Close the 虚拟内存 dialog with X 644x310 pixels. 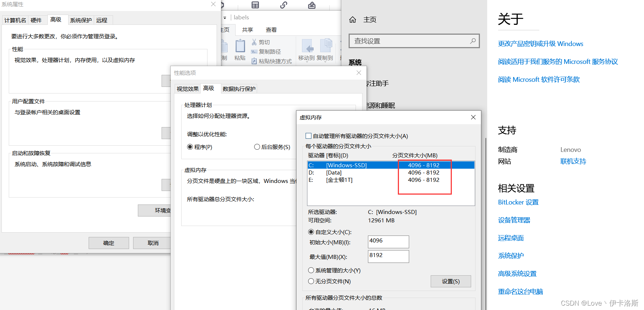coord(473,117)
